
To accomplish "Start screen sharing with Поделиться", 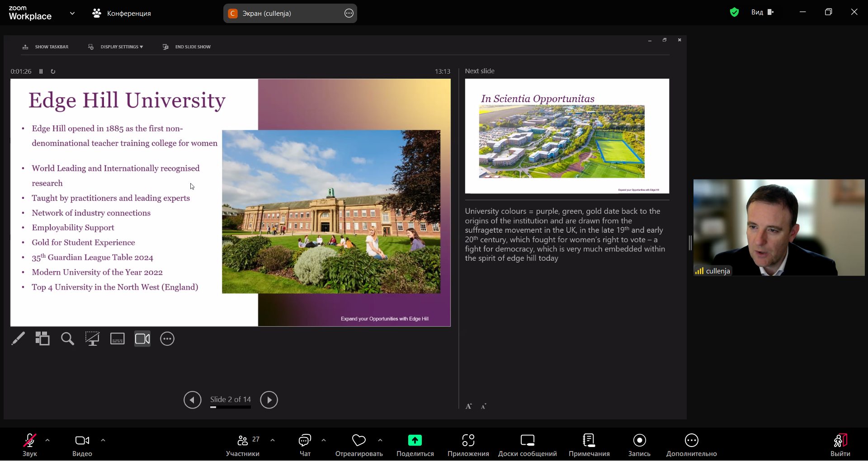I will [x=415, y=445].
